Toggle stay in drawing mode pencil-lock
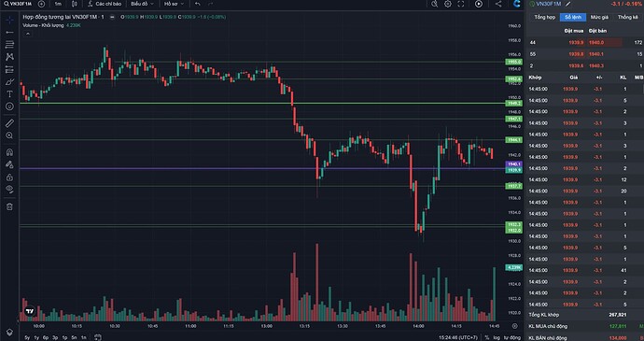The width and height of the screenshot is (644, 341). [9, 164]
